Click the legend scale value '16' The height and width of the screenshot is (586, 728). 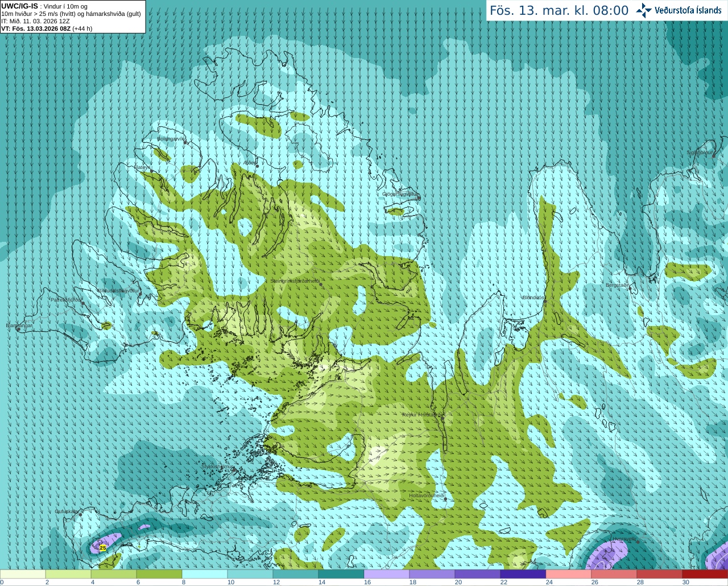click(x=367, y=582)
